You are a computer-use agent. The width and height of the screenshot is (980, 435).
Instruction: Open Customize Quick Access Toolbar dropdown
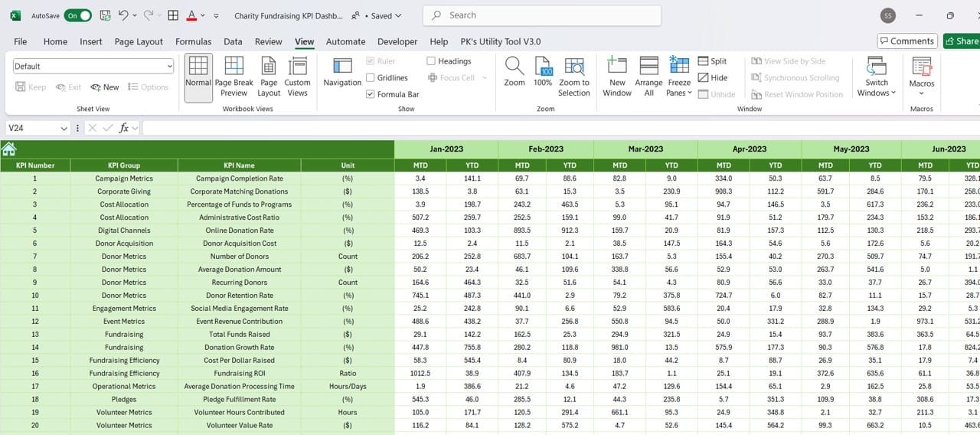coord(216,15)
